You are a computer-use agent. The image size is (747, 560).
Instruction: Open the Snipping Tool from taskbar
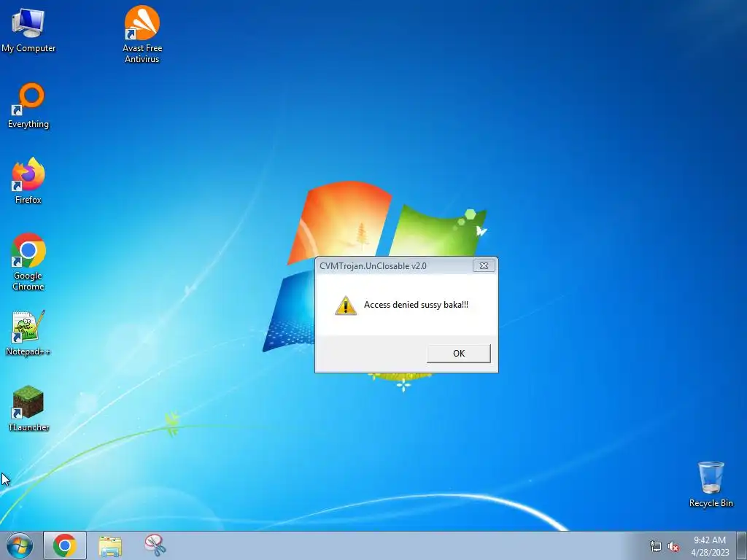[x=155, y=545]
